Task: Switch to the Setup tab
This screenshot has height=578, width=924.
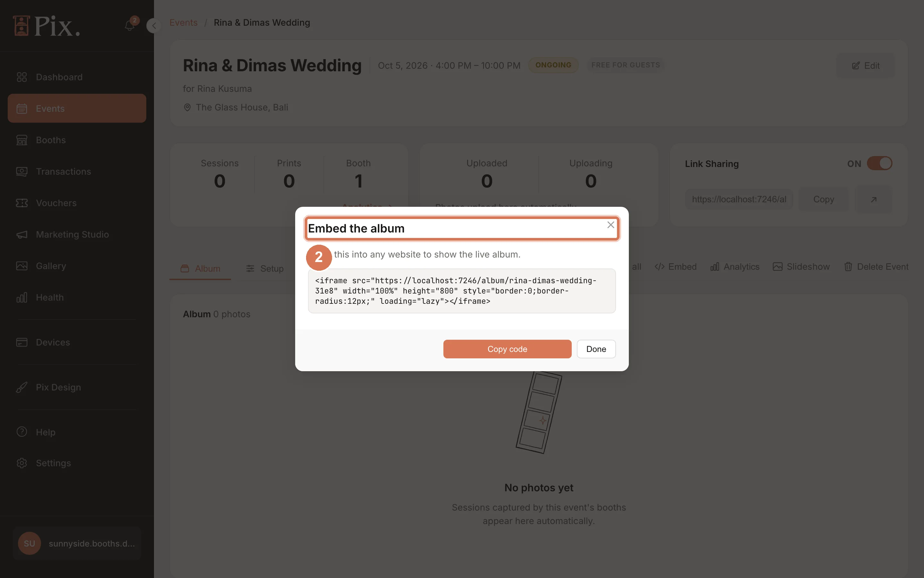Action: 265,268
